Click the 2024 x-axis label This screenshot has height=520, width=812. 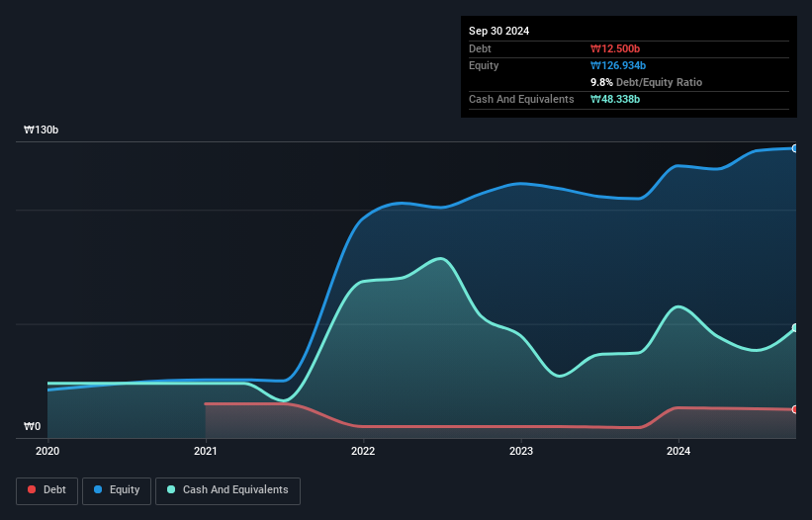(x=678, y=451)
